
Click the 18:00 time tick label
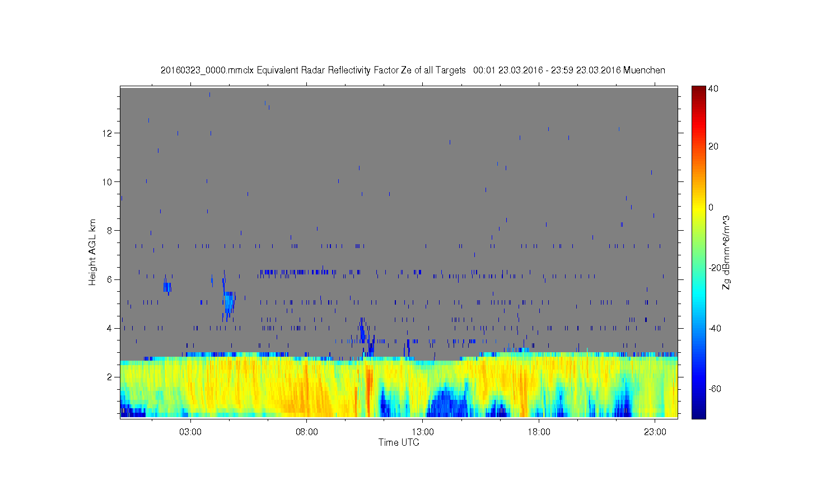tap(539, 432)
